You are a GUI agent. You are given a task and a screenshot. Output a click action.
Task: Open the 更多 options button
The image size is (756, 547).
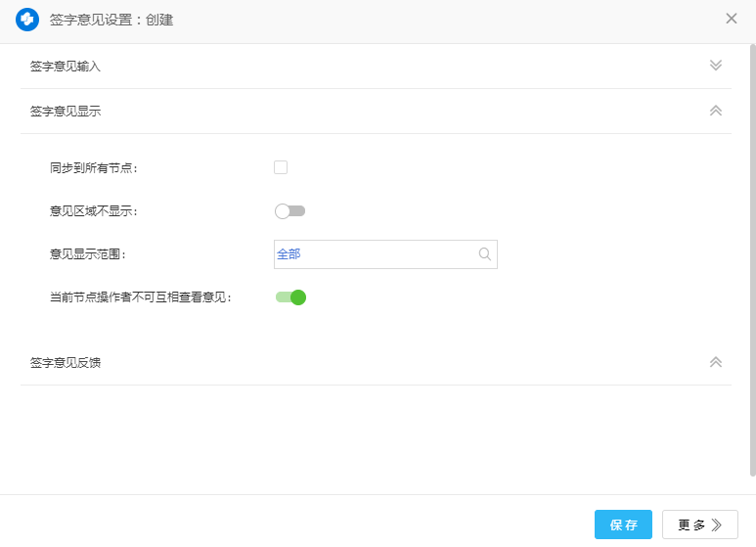click(699, 524)
